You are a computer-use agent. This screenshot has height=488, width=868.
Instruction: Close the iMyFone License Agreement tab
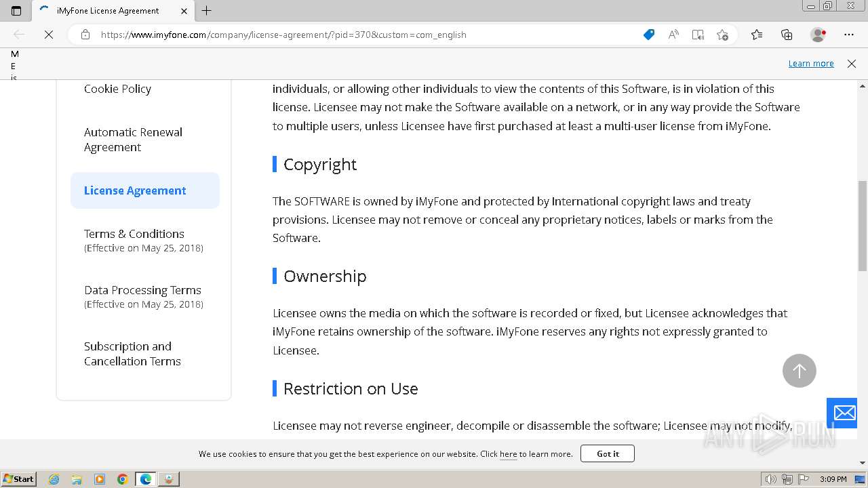tap(184, 11)
